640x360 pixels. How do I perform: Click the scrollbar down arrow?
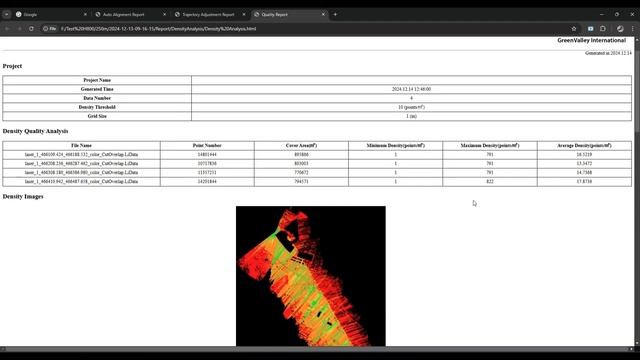[x=637, y=343]
